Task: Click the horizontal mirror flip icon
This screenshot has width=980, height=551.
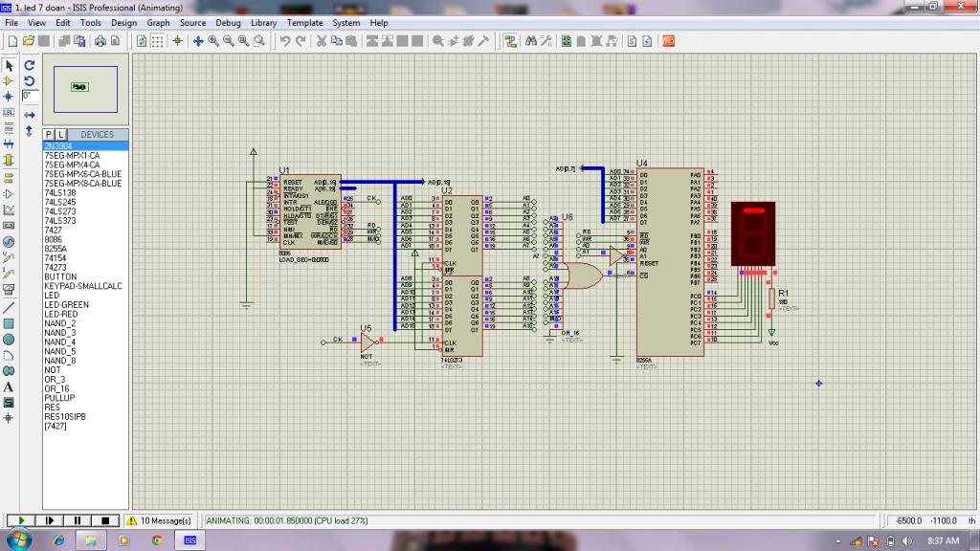Action: [x=29, y=115]
